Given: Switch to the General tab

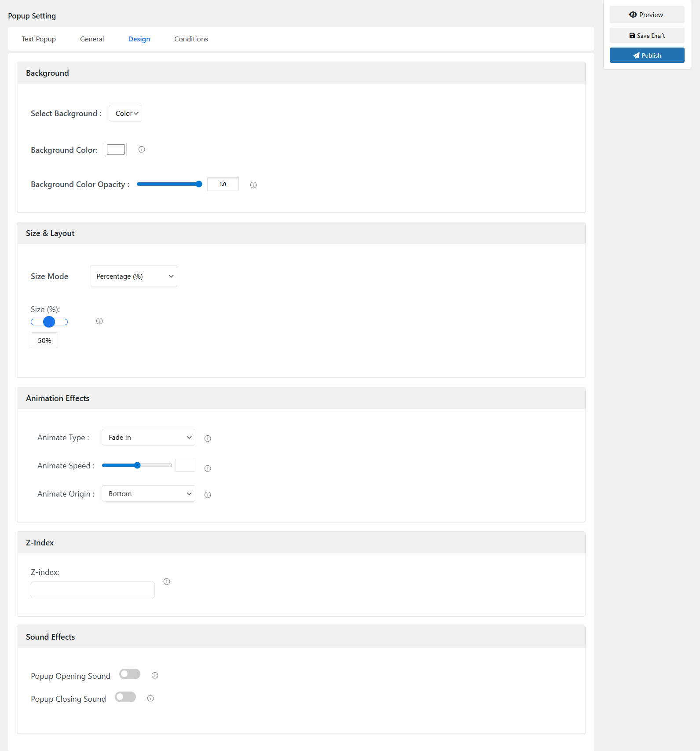Looking at the screenshot, I should tap(92, 39).
